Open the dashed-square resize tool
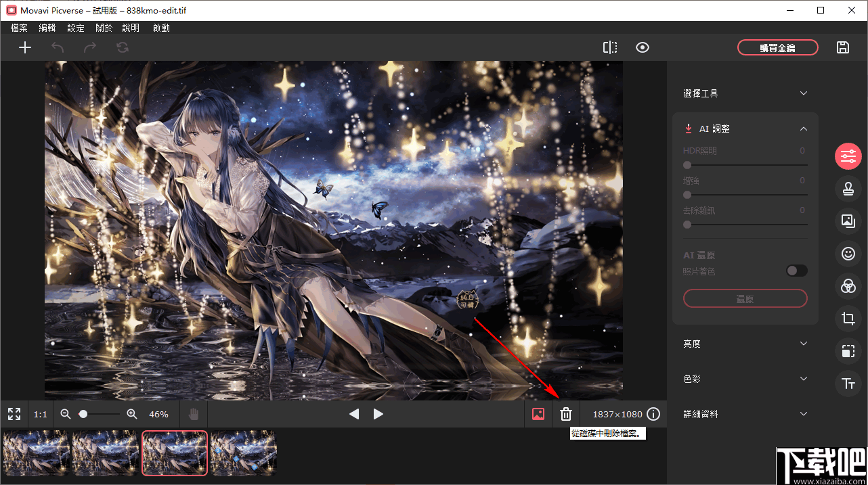 [848, 351]
